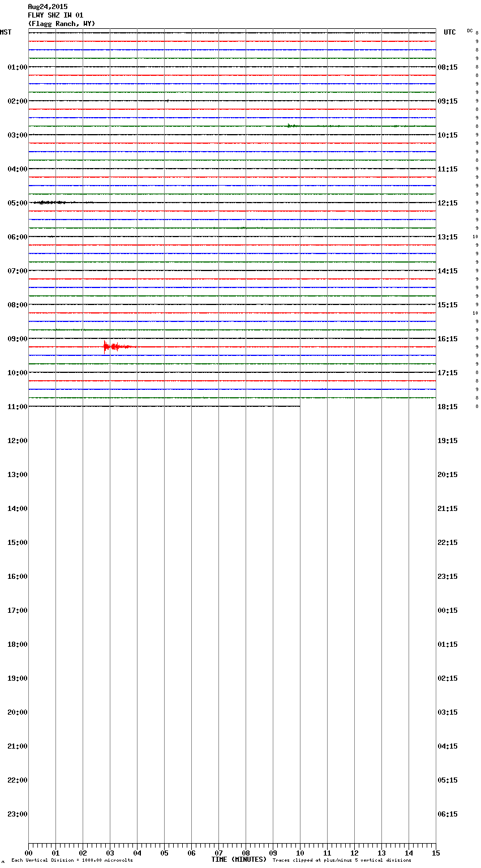Viewport: 481px width, 868px height.
Task: Click the Each Vertical Division = 1000.00 microvolts note
Action: (72, 860)
